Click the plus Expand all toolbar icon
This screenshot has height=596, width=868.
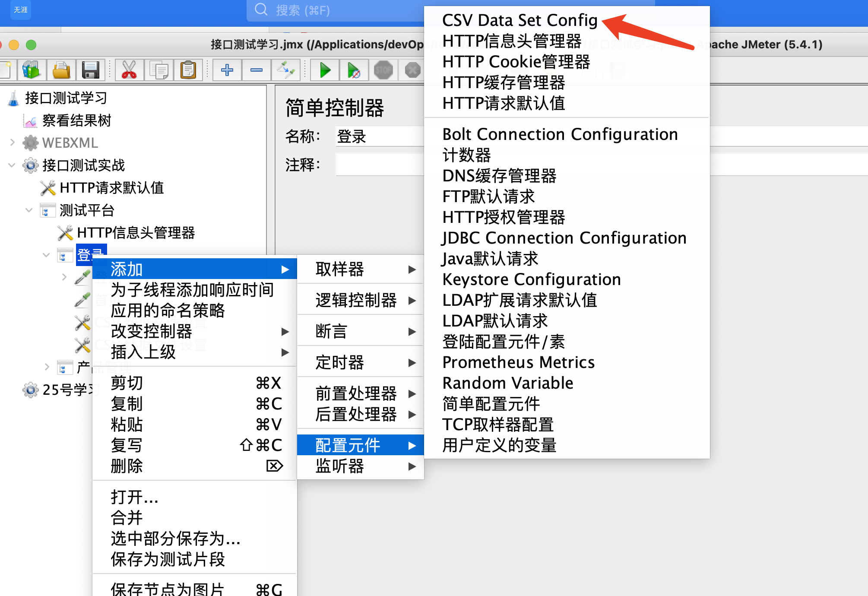coord(227,70)
